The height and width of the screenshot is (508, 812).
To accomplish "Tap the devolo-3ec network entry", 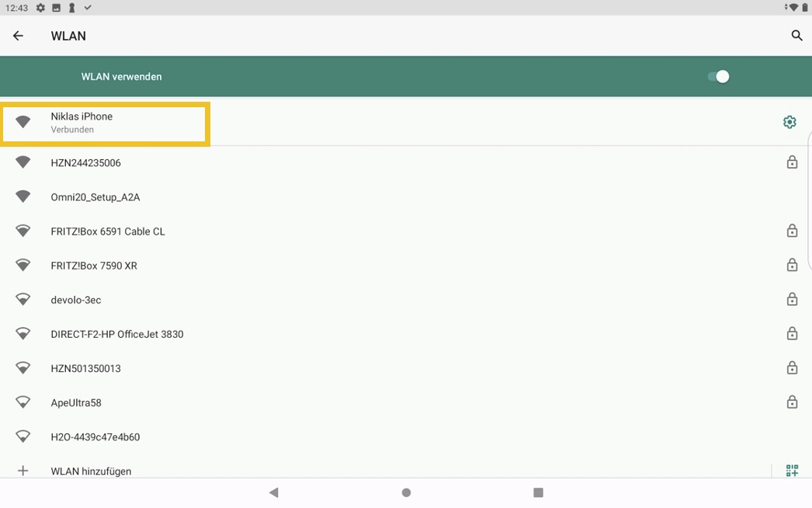I will click(x=76, y=300).
